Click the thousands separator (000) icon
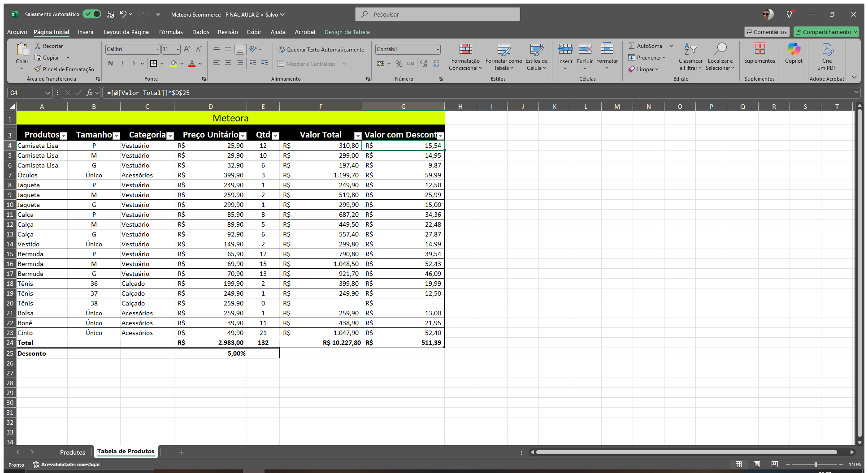 [411, 64]
